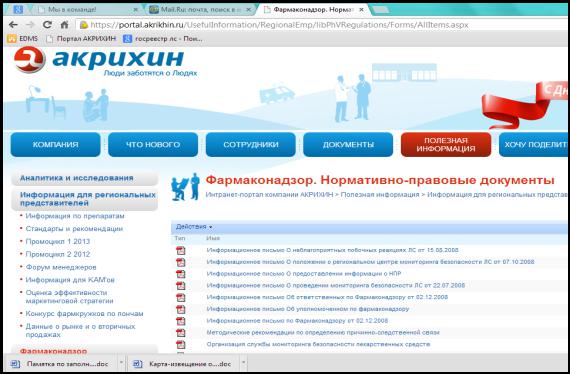The width and height of the screenshot is (570, 374).
Task: Open letter О положении о региональном центре
Action: 370,262
